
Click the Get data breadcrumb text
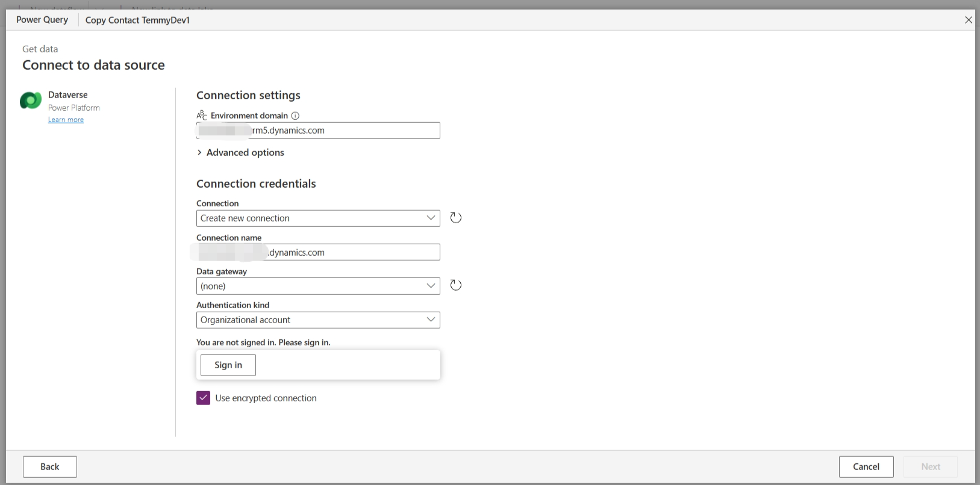click(40, 49)
